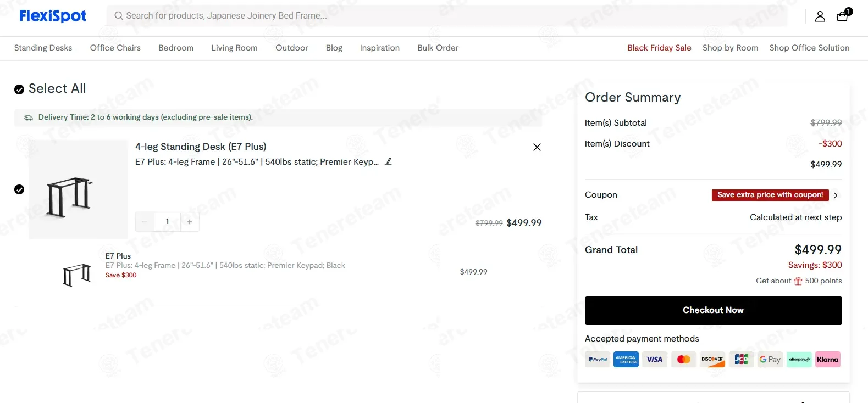Open the E7 Plus desk thumbnail

pos(78,189)
